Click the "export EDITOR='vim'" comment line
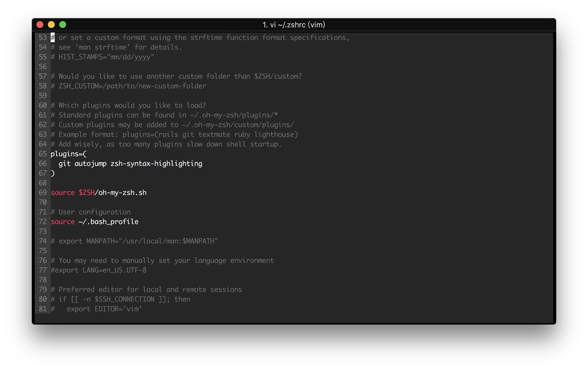This screenshot has height=370, width=588. click(x=104, y=309)
